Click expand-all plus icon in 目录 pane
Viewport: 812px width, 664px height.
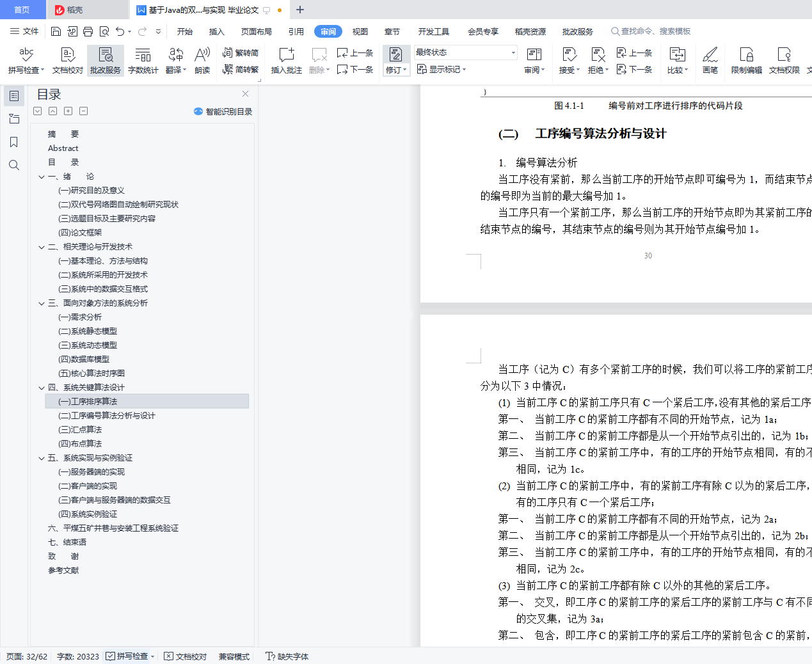pyautogui.click(x=68, y=111)
